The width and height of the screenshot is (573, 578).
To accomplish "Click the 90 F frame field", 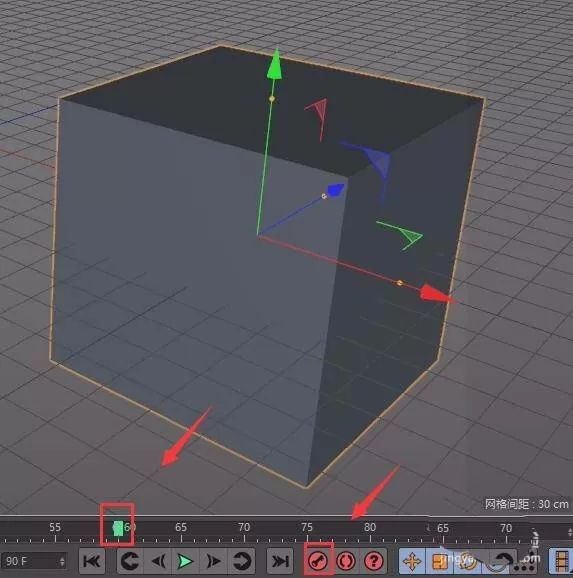I will tap(33, 561).
